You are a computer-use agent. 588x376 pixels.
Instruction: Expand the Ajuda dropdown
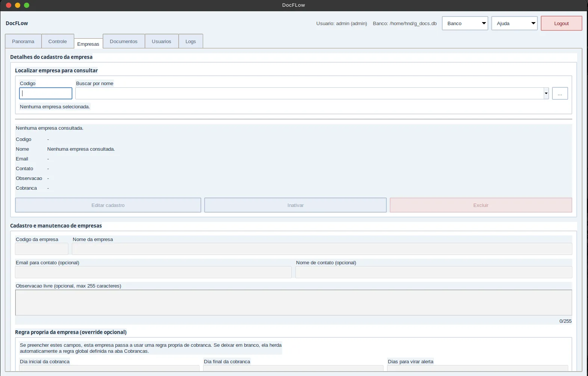pos(514,23)
